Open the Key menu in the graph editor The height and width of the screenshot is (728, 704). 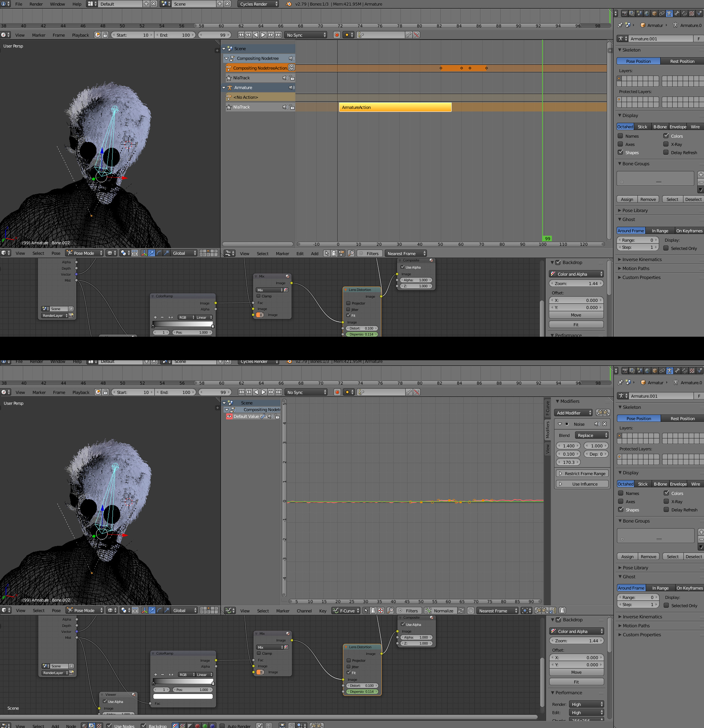click(323, 611)
